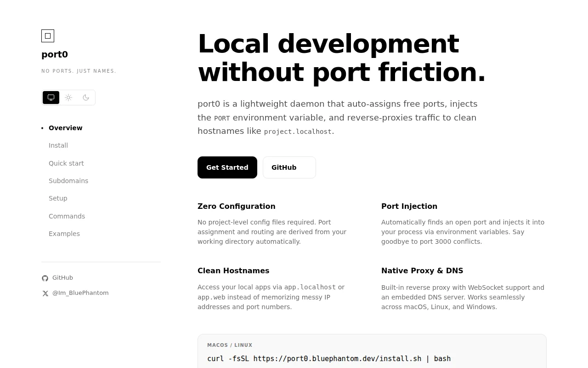Click the GitHub octocat icon in sidebar
The image size is (588, 368).
coord(45,278)
